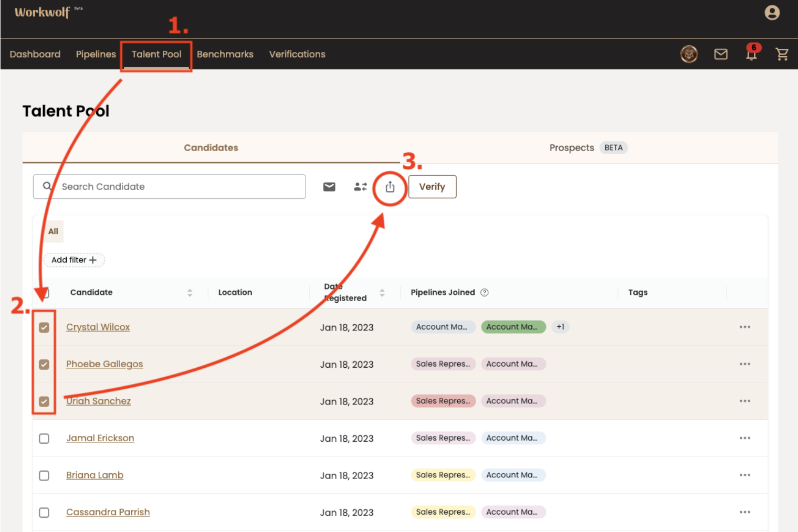Uncheck the Crystal Wilcox checkbox
The width and height of the screenshot is (798, 532).
point(44,327)
